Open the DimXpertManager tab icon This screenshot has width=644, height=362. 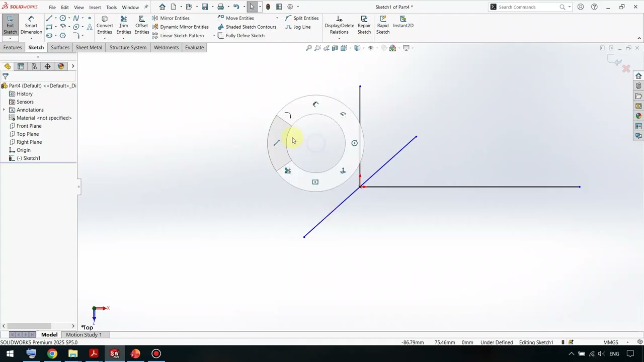tap(48, 66)
